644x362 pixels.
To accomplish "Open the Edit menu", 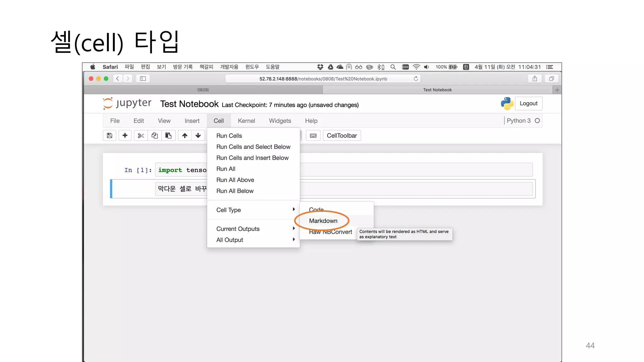I will pyautogui.click(x=139, y=121).
